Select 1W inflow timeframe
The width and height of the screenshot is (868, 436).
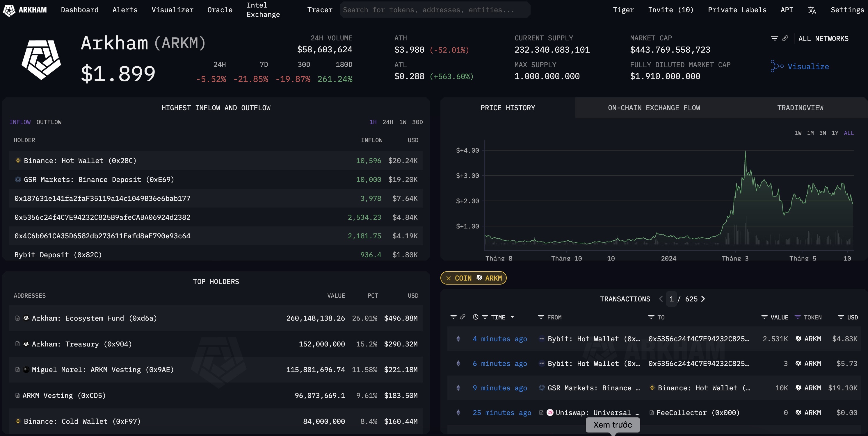[x=403, y=122]
